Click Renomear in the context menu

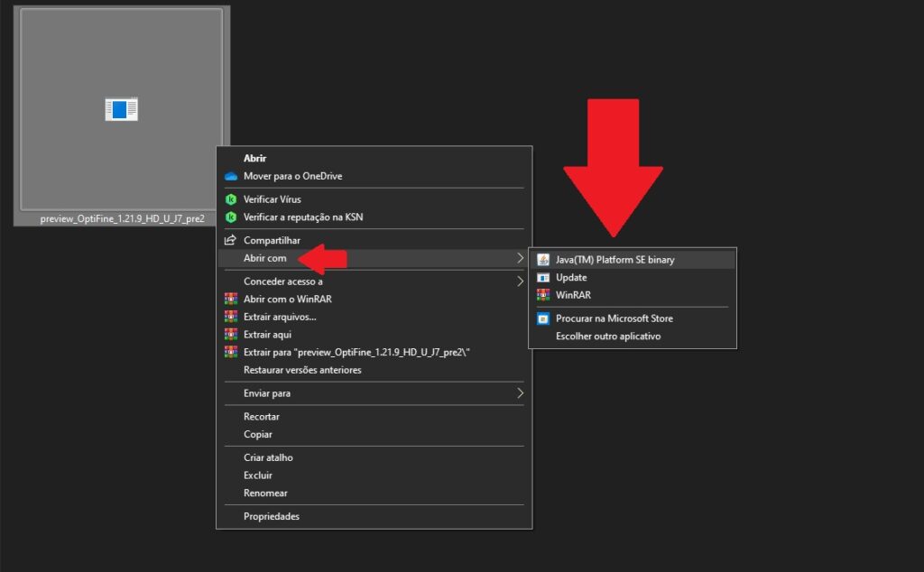(265, 494)
